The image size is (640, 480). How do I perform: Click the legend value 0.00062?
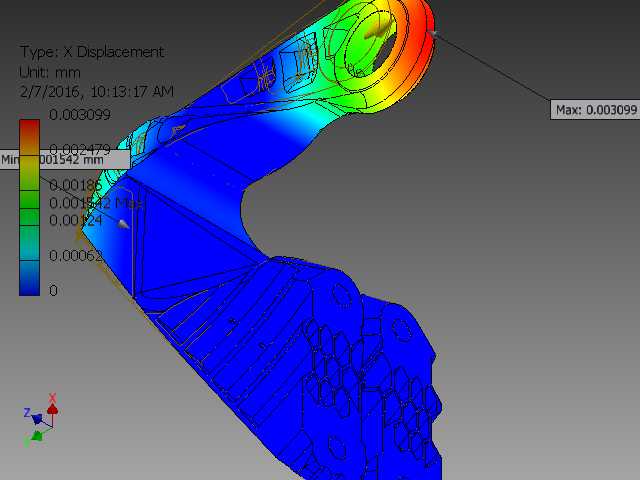(76, 256)
